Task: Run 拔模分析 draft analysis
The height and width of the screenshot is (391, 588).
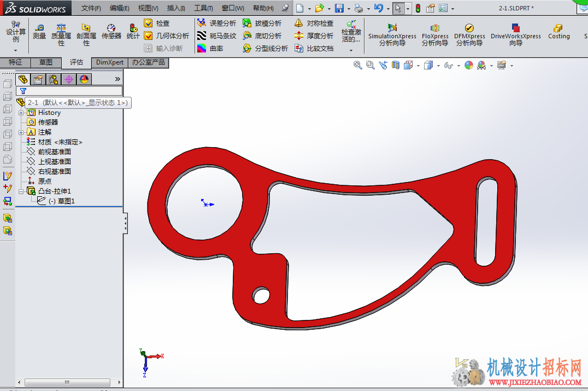Action: tap(262, 24)
